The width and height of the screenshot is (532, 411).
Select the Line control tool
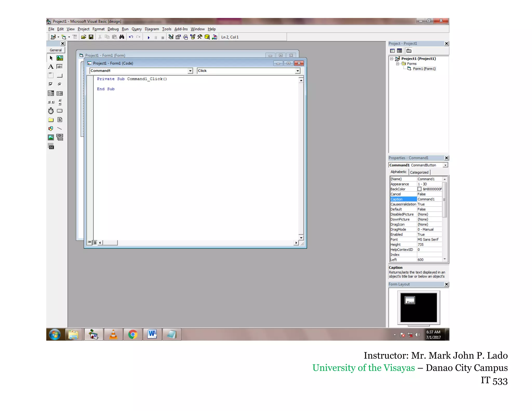(x=60, y=129)
